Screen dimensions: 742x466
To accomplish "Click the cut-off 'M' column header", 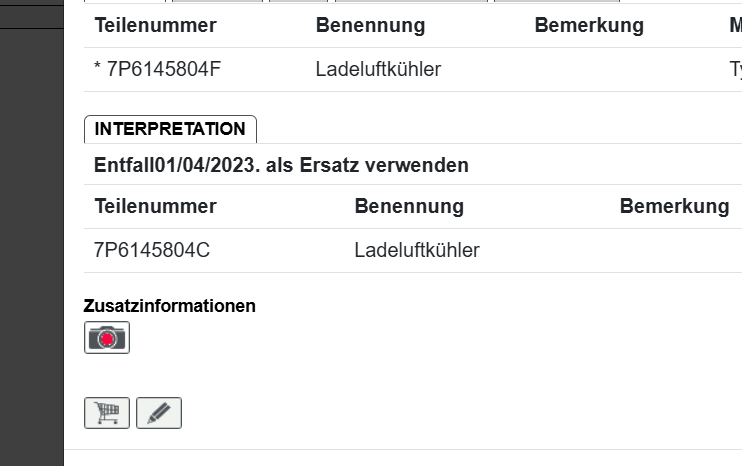I will tap(736, 25).
